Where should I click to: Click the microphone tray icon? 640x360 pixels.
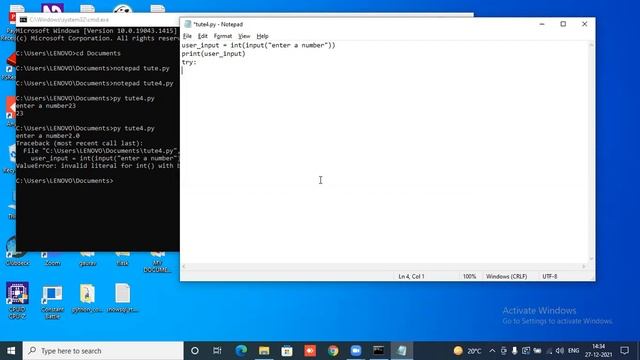[x=514, y=351]
